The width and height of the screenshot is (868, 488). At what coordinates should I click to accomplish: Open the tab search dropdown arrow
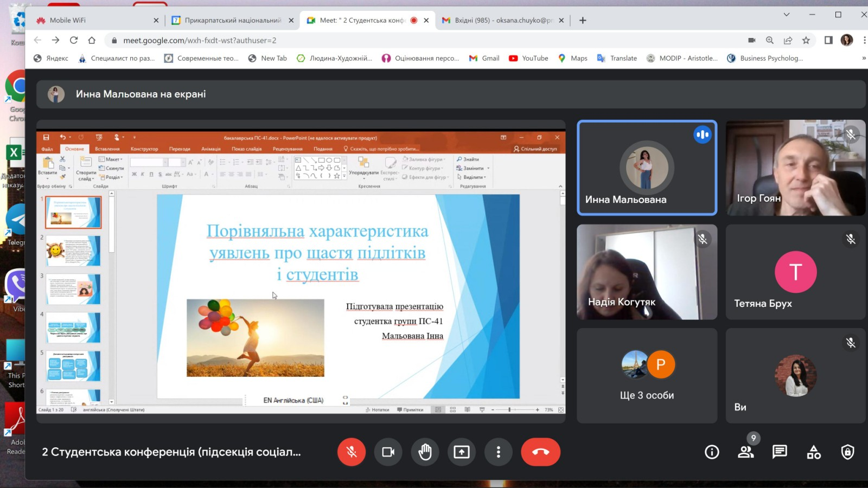(x=786, y=15)
